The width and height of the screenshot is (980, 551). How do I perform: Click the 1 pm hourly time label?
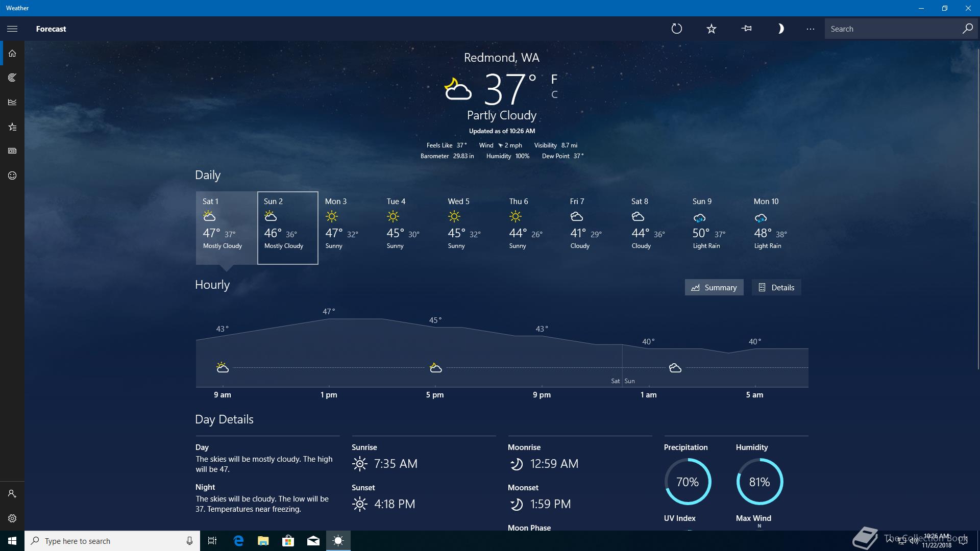click(329, 395)
